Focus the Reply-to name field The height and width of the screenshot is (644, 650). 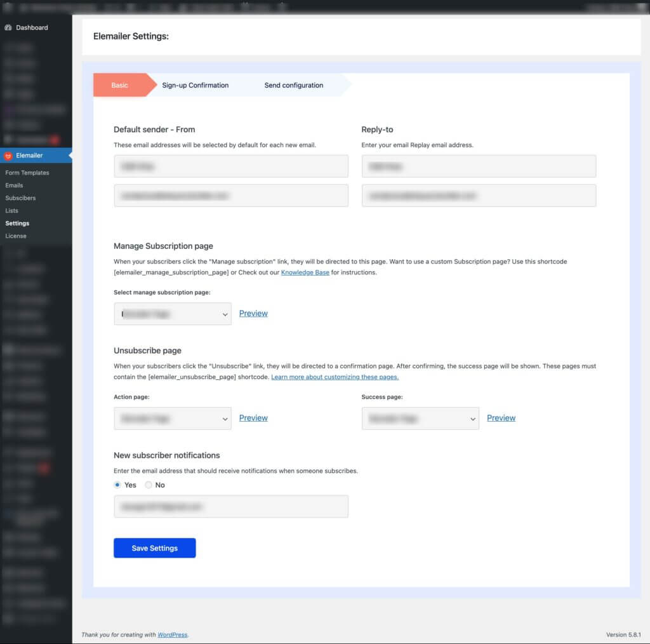click(x=479, y=166)
